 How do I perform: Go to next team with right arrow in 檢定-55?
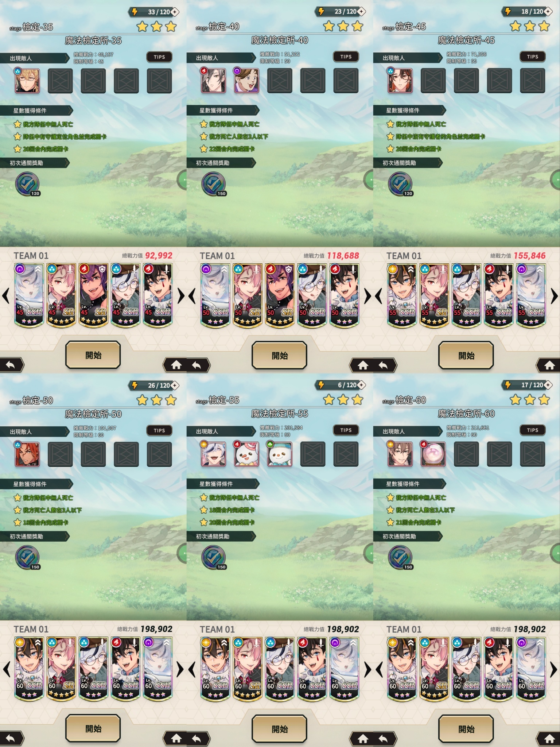(367, 669)
